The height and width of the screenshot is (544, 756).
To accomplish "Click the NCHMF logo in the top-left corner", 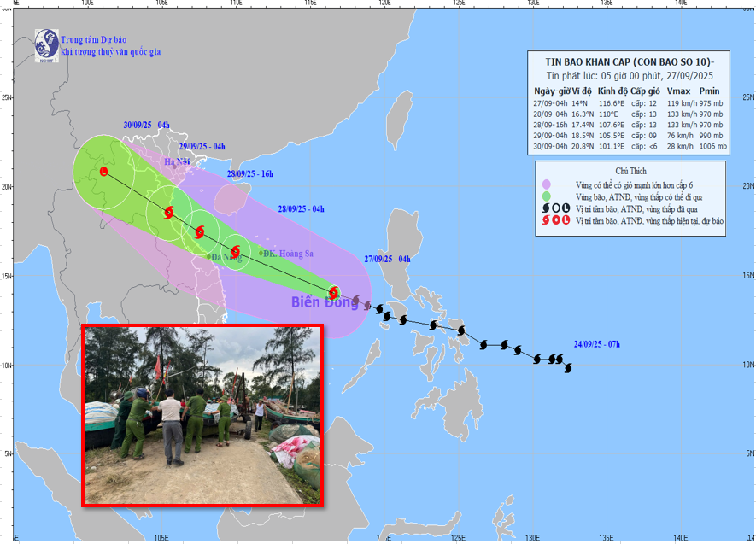I will (x=46, y=46).
